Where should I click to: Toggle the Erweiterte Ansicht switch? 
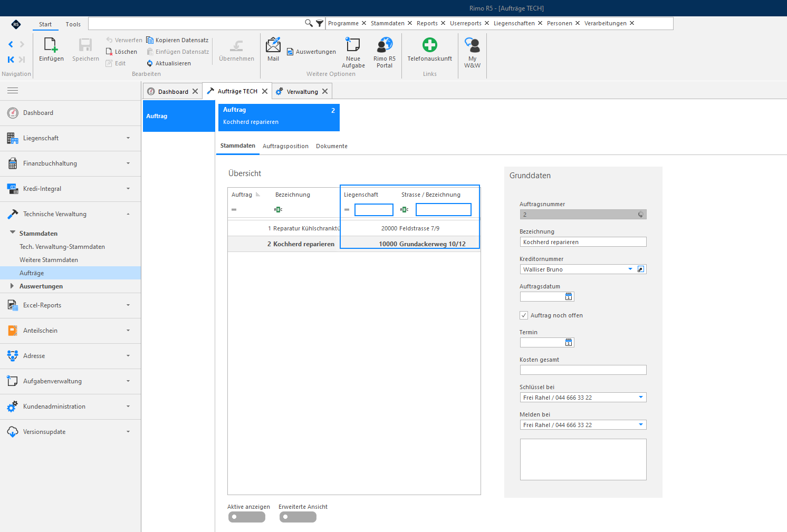(x=298, y=517)
